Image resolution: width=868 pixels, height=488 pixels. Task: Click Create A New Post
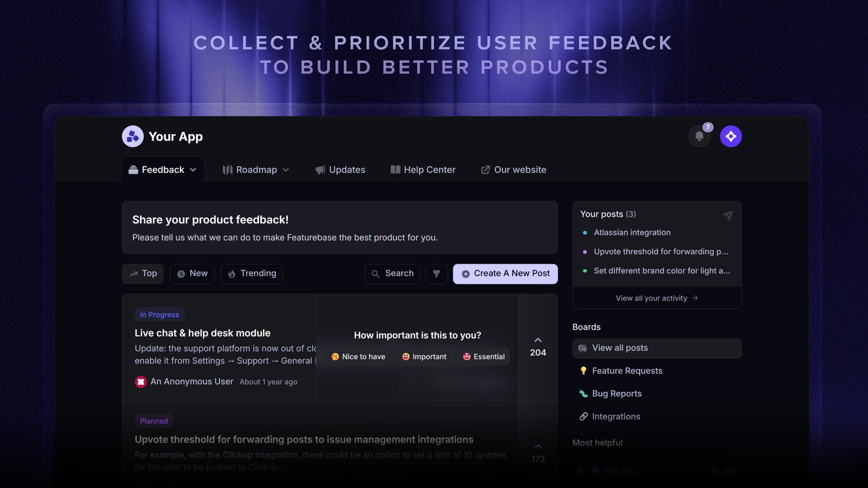[505, 274]
